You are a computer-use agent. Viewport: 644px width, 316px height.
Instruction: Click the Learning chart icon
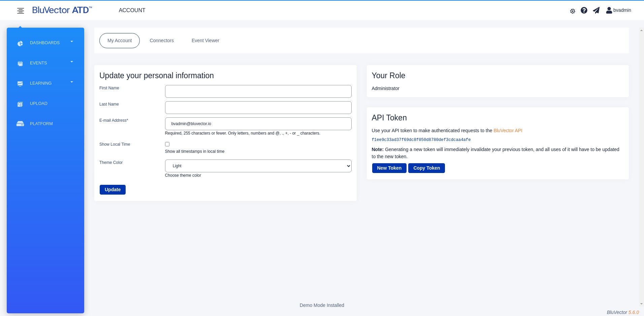20,84
